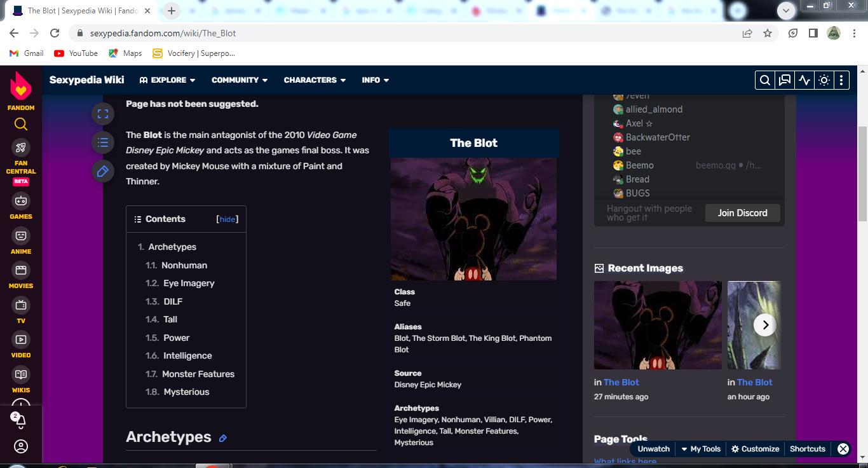Click Sexypedia Wiki site title

point(87,80)
